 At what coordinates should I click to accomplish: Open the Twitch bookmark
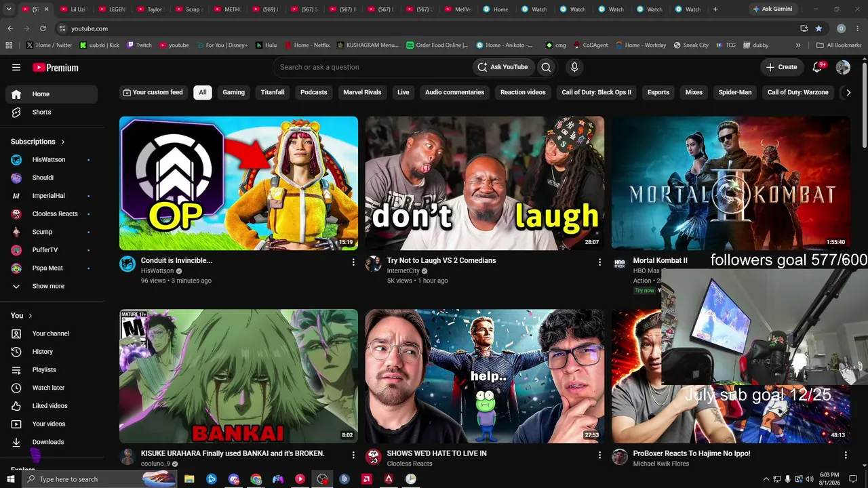tap(140, 45)
